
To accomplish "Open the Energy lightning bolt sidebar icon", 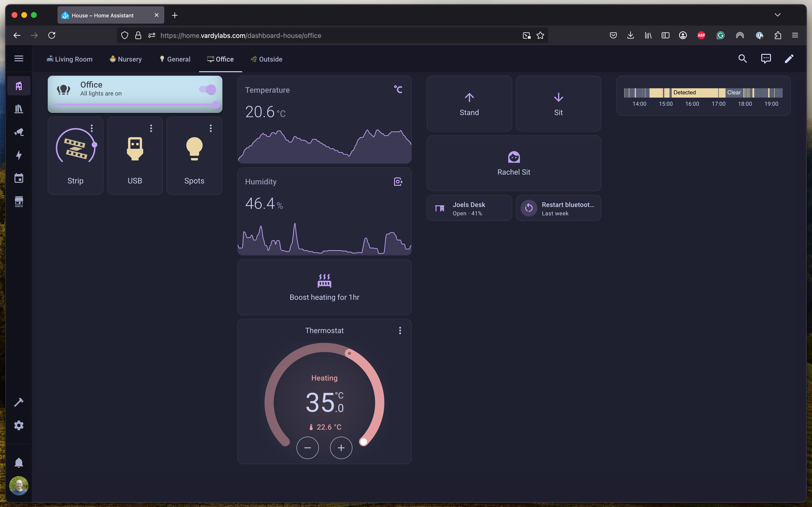I will [x=19, y=155].
